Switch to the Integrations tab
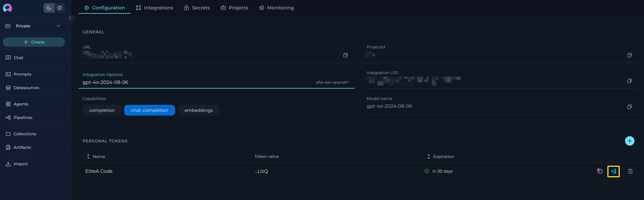 tap(154, 8)
